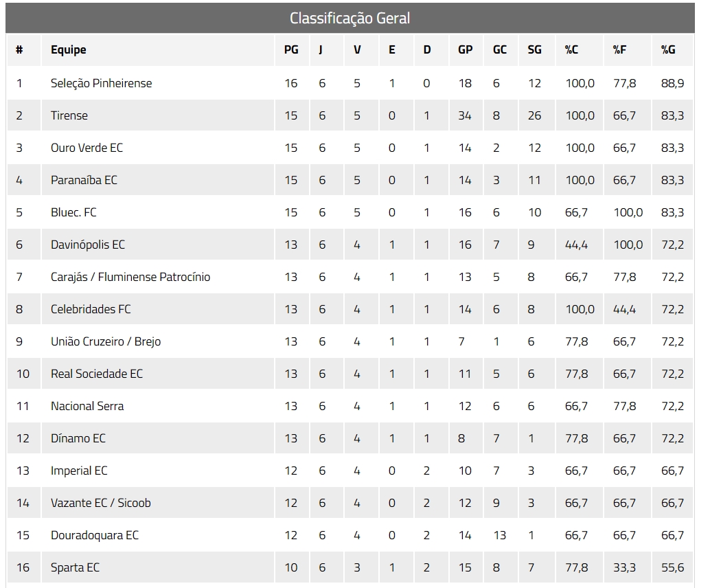Click the PG column header
710x588 pixels.
[291, 50]
